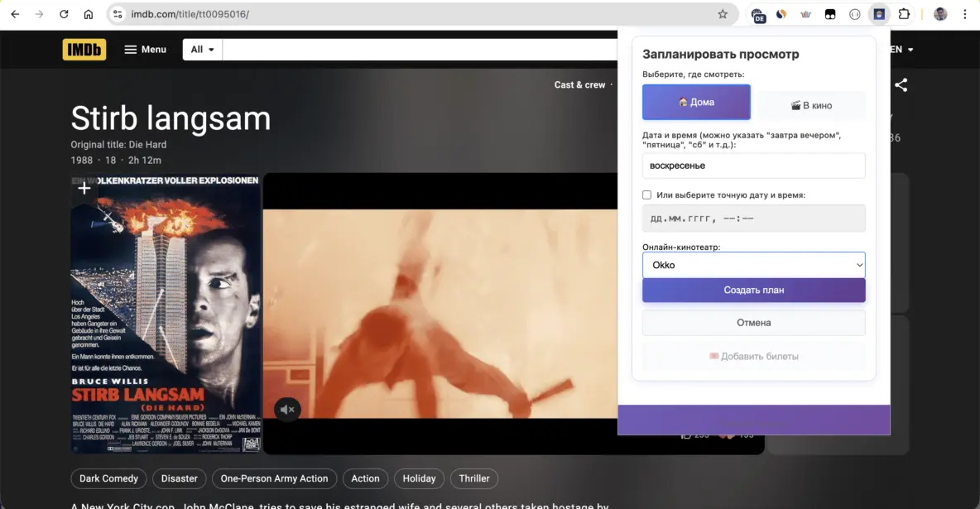Open the Chrome extensions puzzle icon
Screen dimensions: 980x509
(904, 13)
